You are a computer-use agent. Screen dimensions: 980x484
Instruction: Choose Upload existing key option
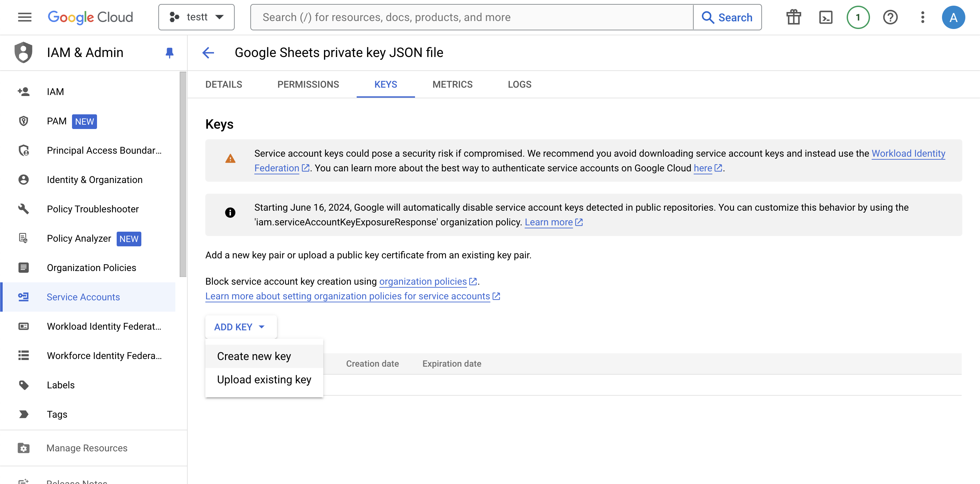[264, 379]
